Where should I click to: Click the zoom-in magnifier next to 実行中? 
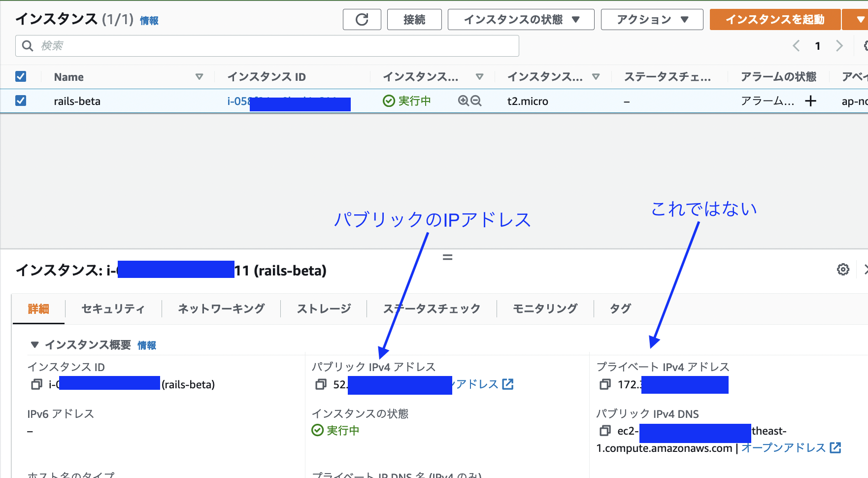464,101
